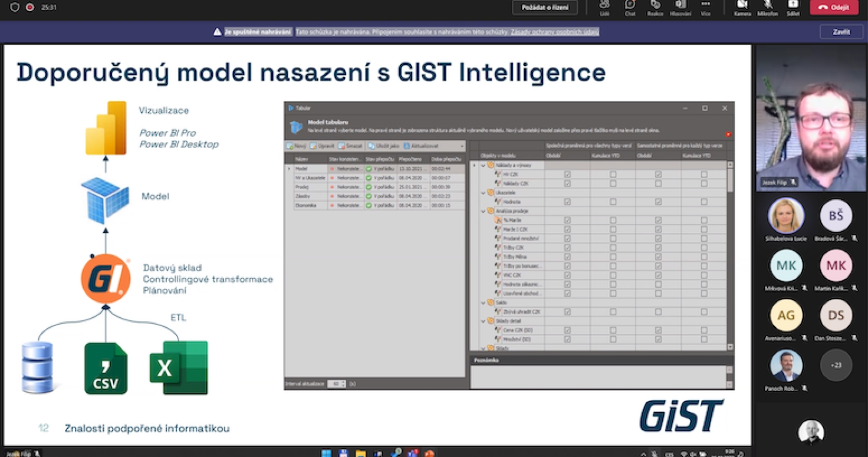
Task: Toggle % Marže Společná Období checkbox
Action: pos(567,220)
